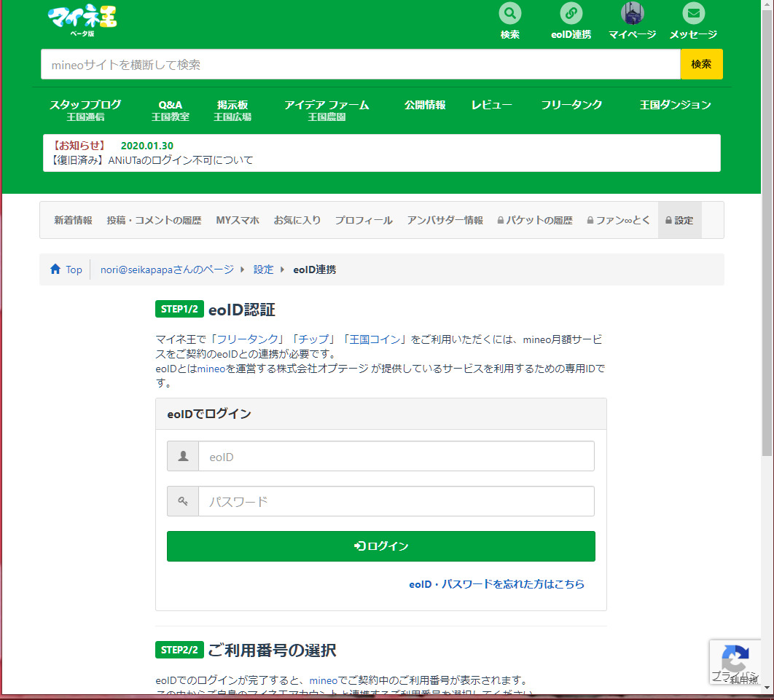This screenshot has width=774, height=700.
Task: Click the Top home icon in breadcrumb
Action: click(x=55, y=270)
